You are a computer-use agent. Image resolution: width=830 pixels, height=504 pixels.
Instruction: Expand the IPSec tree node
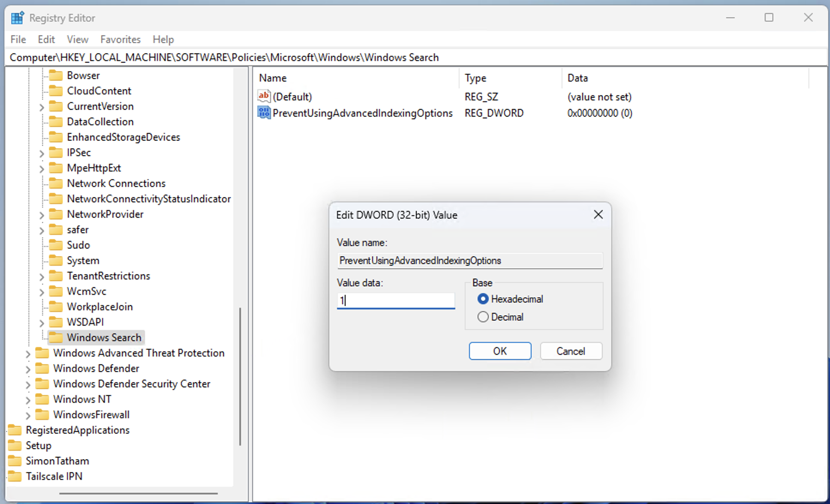(x=42, y=153)
